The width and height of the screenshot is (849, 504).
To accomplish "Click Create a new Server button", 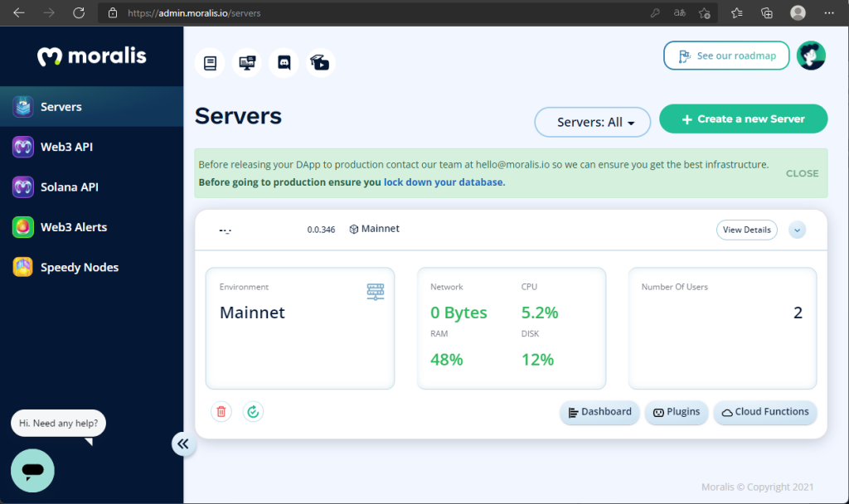I will [743, 119].
